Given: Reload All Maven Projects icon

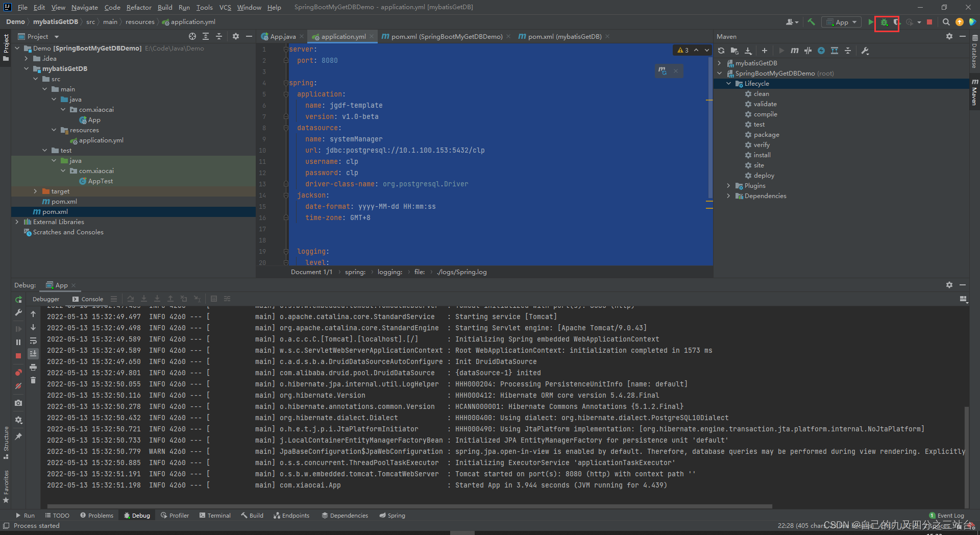Looking at the screenshot, I should tap(721, 51).
